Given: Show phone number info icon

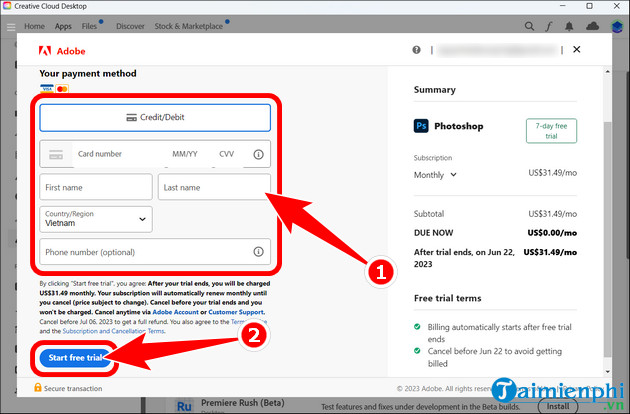Looking at the screenshot, I should pos(258,252).
